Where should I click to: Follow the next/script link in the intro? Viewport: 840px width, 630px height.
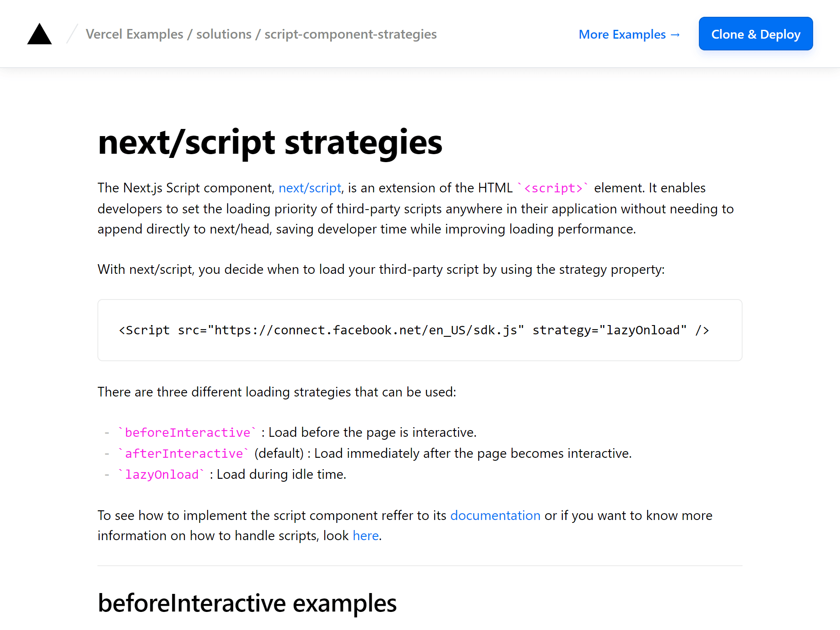pos(310,188)
